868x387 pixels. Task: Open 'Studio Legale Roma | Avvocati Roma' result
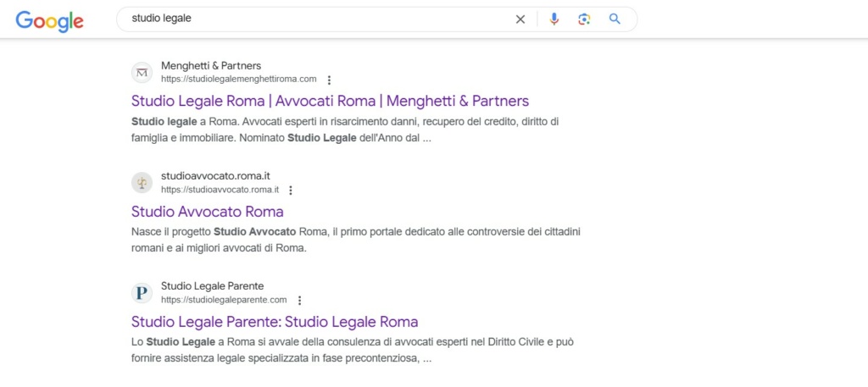point(330,101)
